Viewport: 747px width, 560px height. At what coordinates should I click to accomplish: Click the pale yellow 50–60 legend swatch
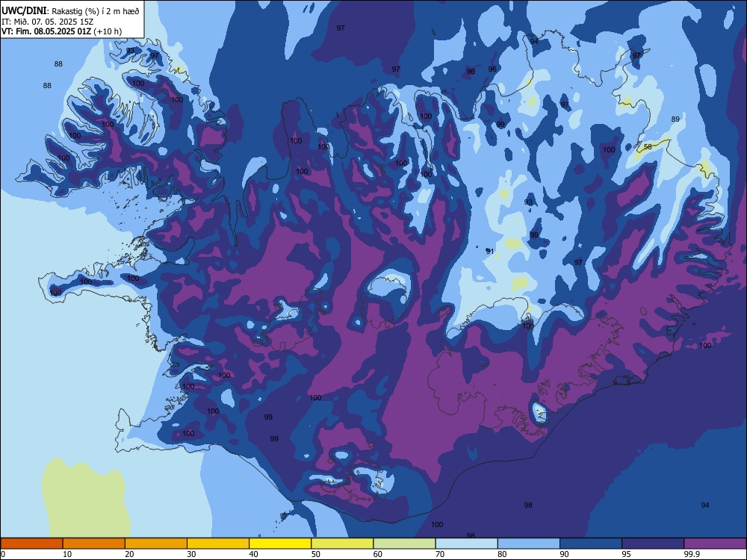coord(342,544)
